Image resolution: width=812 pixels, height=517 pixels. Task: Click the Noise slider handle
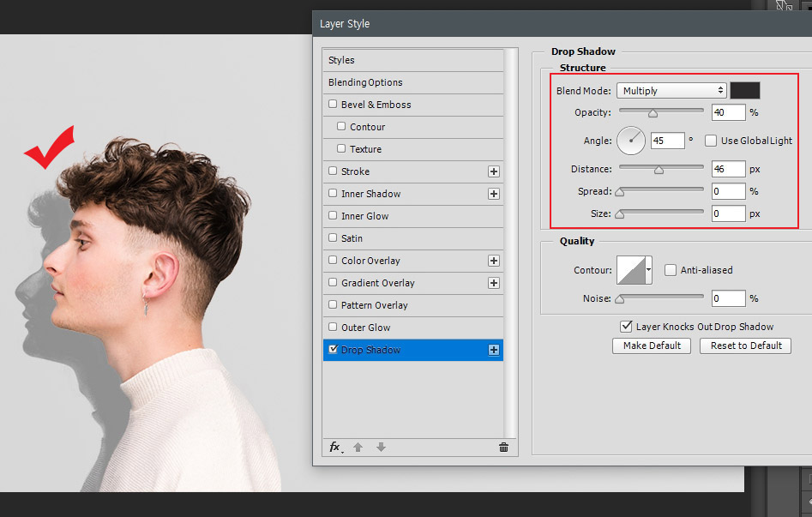click(619, 299)
